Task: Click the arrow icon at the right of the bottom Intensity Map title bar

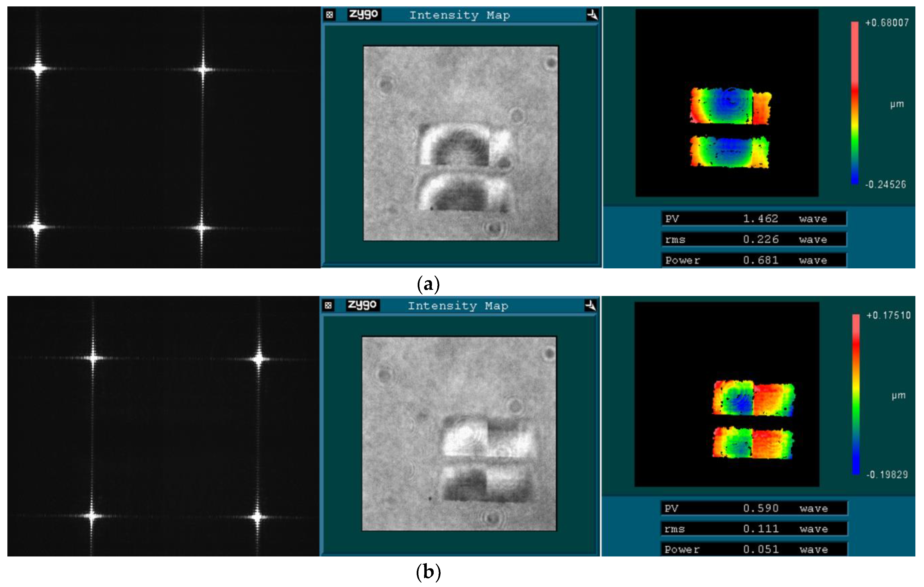Action: [x=591, y=305]
